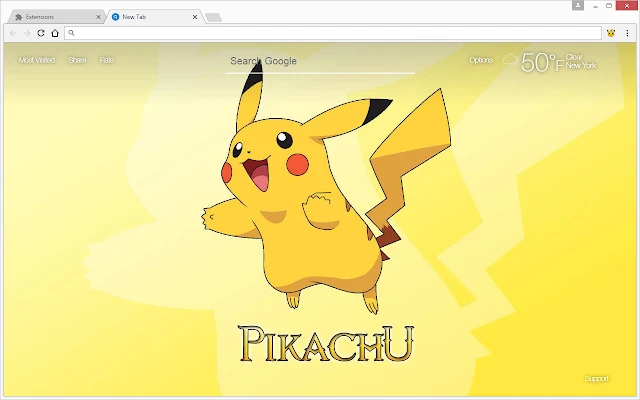
Task: Open the Chrome three-dot menu
Action: (627, 33)
